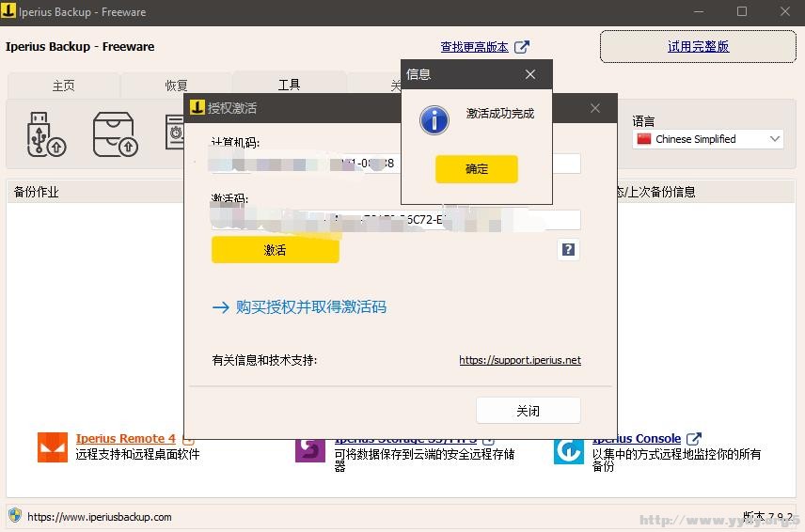
Task: Click the yellow 激活 button
Action: tap(275, 250)
